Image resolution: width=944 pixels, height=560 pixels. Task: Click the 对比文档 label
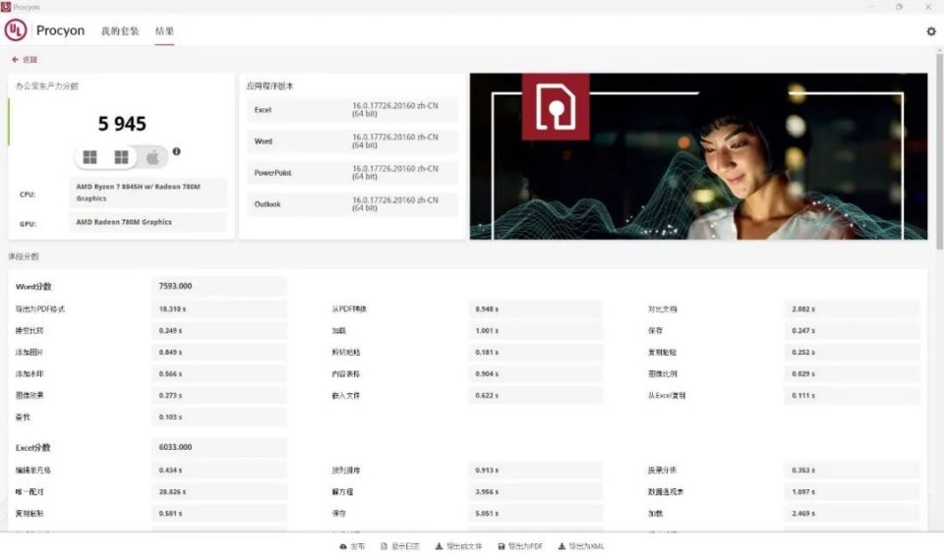(x=662, y=309)
